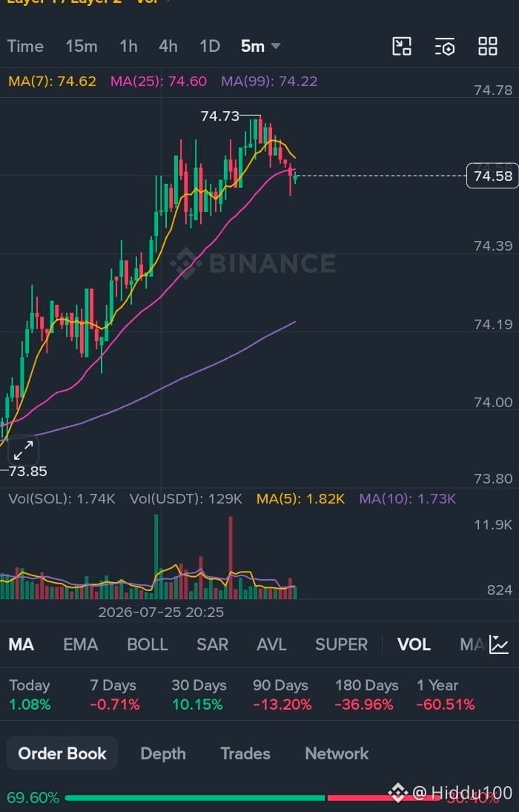Image resolution: width=519 pixels, height=812 pixels.
Task: Click the 74.73 high price marker
Action: [220, 116]
